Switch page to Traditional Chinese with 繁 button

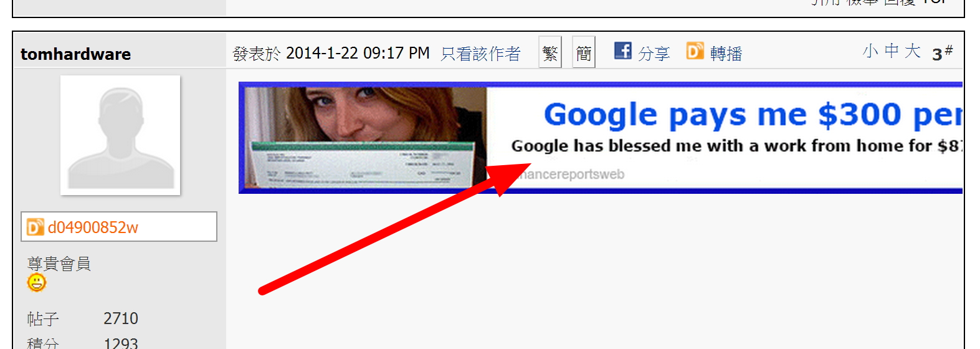(550, 53)
